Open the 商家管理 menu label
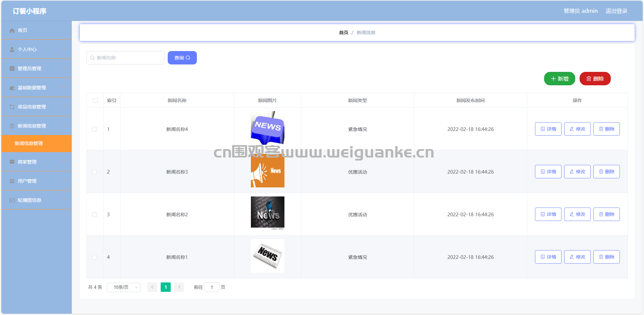 (x=27, y=162)
